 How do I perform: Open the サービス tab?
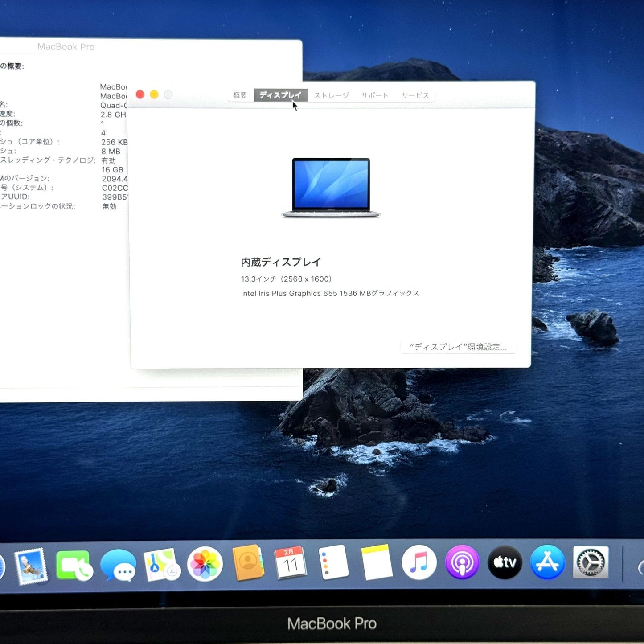(x=415, y=95)
